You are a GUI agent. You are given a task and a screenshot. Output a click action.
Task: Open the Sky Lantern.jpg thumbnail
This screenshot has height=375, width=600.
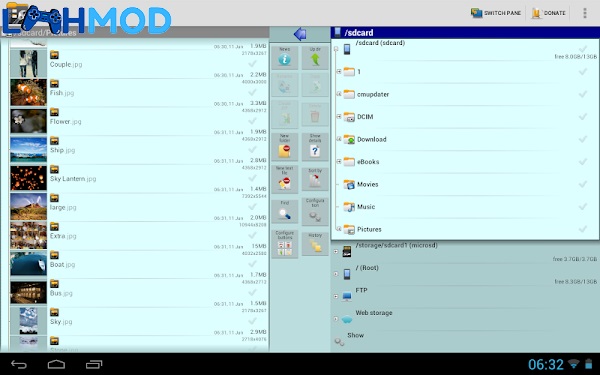tap(28, 178)
